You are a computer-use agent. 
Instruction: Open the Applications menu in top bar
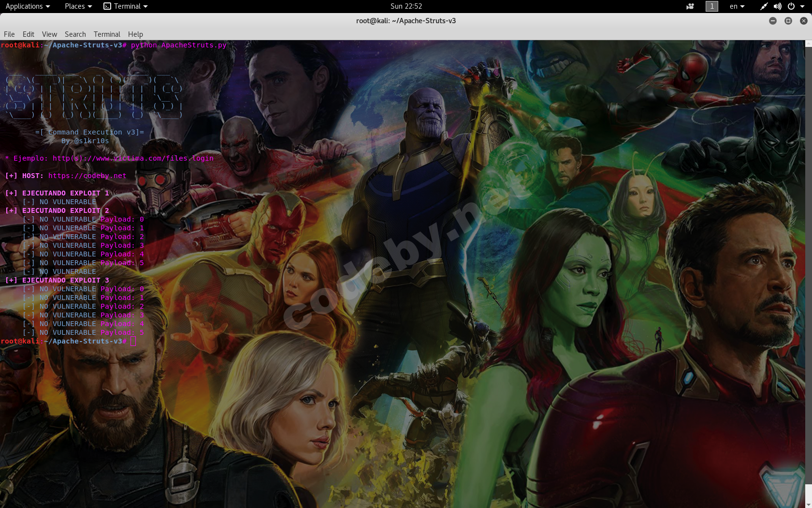tap(28, 6)
